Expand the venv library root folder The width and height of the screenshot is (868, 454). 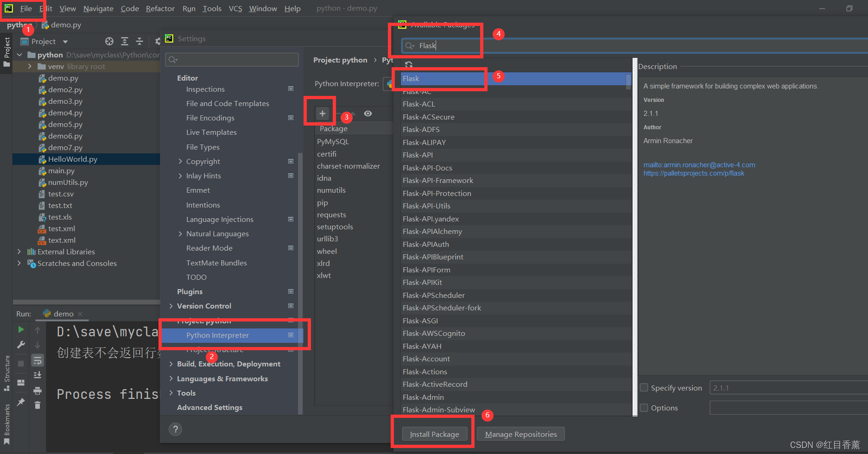tap(30, 66)
